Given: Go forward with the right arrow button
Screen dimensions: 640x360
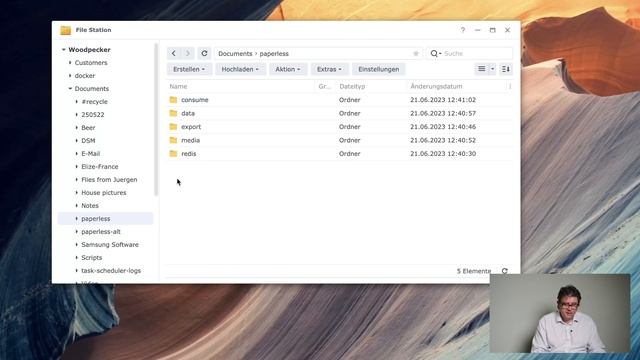Looking at the screenshot, I should (x=188, y=53).
